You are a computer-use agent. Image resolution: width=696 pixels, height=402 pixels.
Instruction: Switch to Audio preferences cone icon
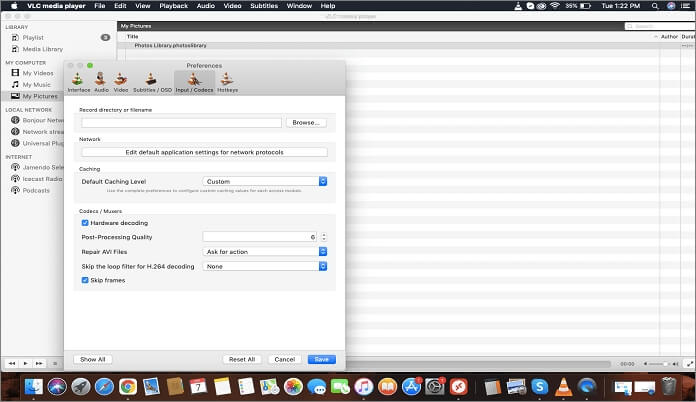(x=101, y=82)
